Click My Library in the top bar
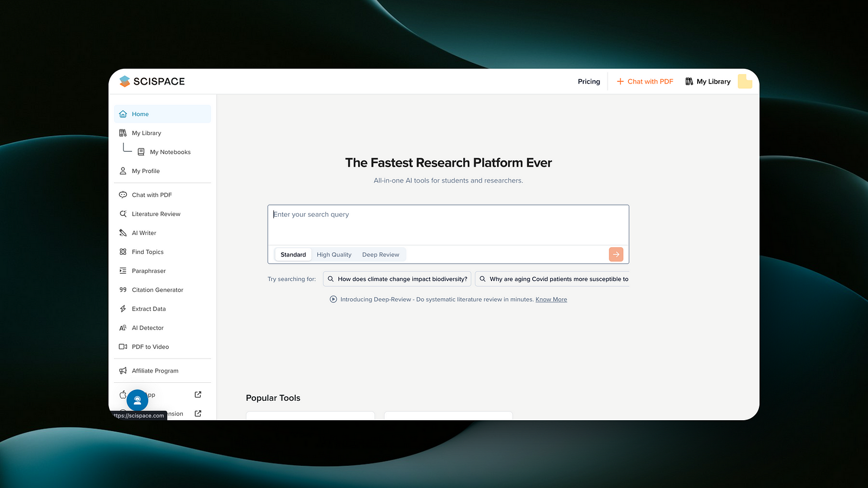Image resolution: width=868 pixels, height=488 pixels. point(708,81)
